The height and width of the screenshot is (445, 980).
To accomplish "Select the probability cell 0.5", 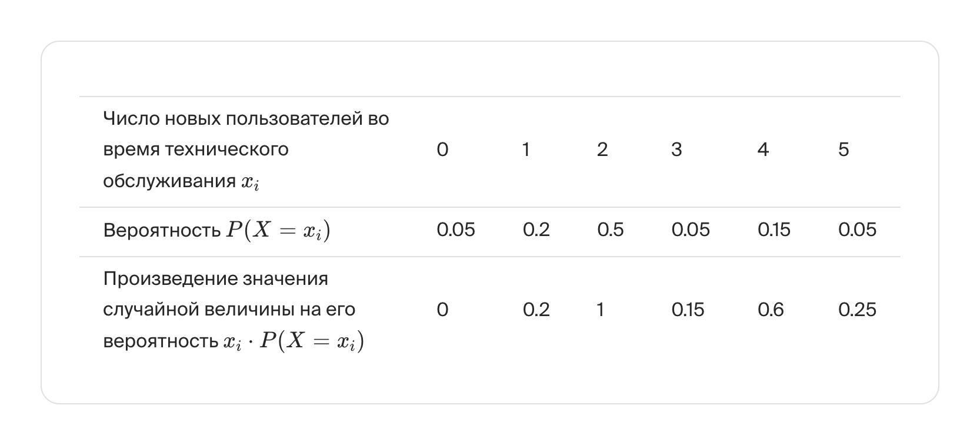I will (610, 230).
